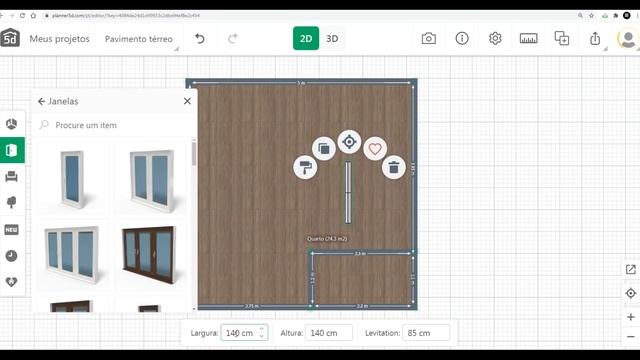640x360 pixels.
Task: Click the Janelas panel scrollbar
Action: click(x=194, y=154)
